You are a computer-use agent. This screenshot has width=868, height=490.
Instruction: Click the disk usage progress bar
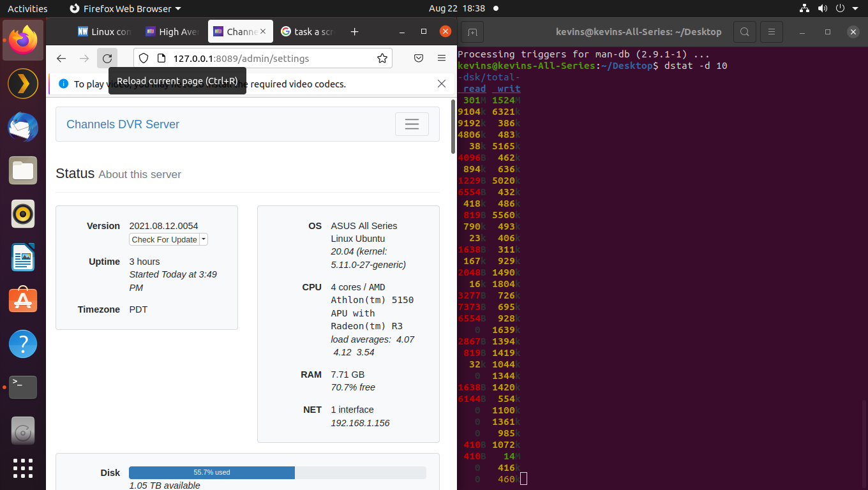click(277, 473)
